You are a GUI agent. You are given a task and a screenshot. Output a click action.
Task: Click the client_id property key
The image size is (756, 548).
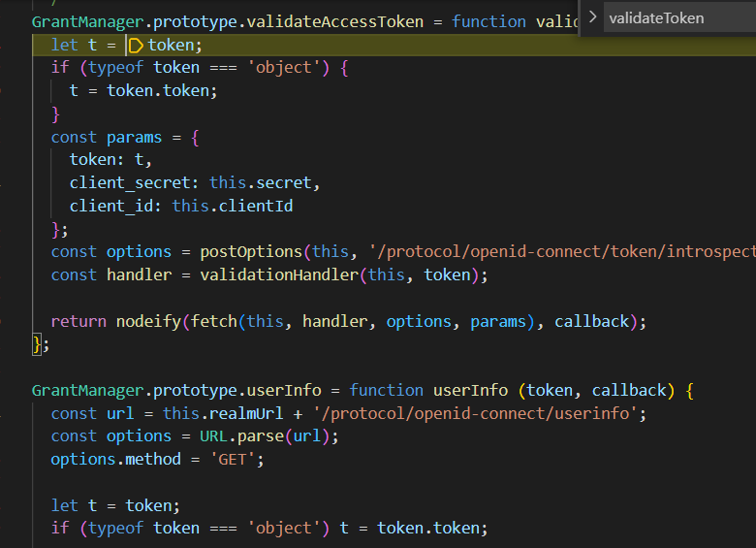tap(111, 206)
